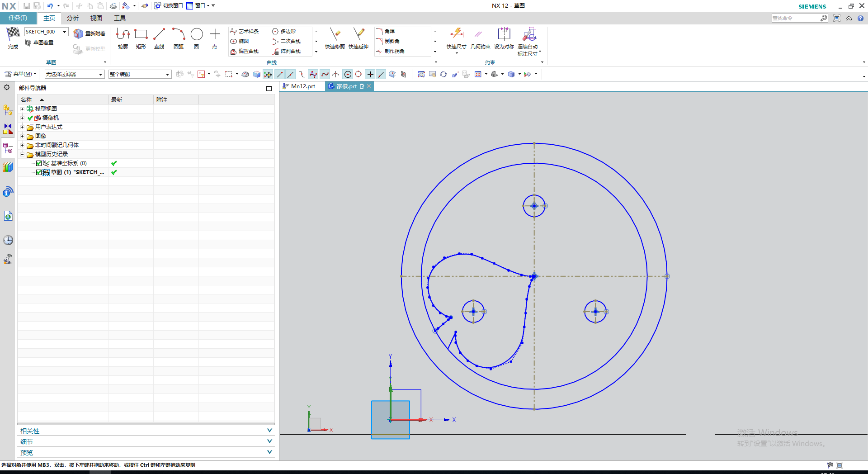Select the Arc (圆弧) tool
The image size is (868, 474).
coord(179,38)
